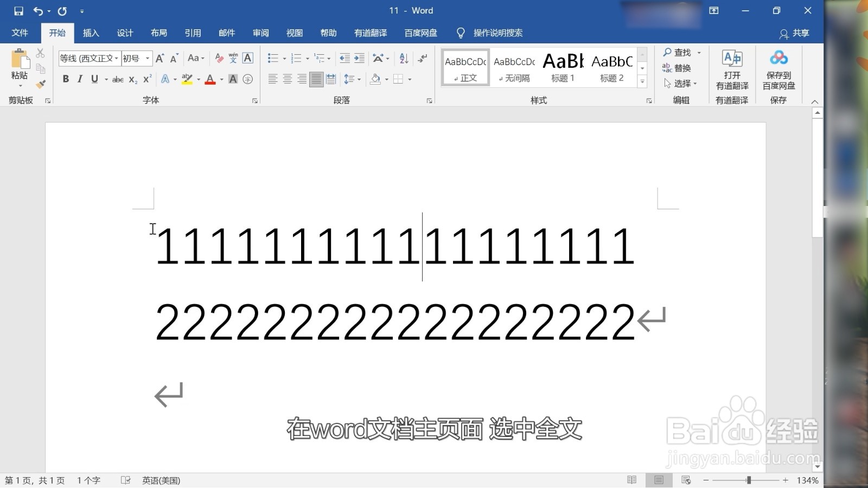Cut the selection with the scissors icon
Screen dimensions: 868x488
[40, 53]
